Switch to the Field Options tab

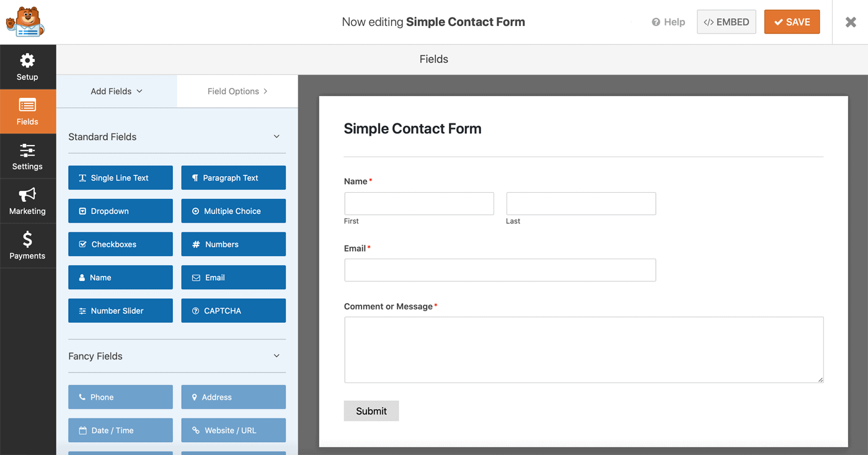coord(237,91)
